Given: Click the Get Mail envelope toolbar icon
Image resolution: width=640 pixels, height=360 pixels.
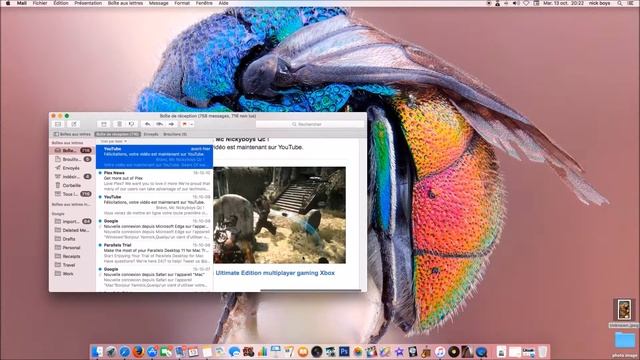Looking at the screenshot, I should click(58, 124).
